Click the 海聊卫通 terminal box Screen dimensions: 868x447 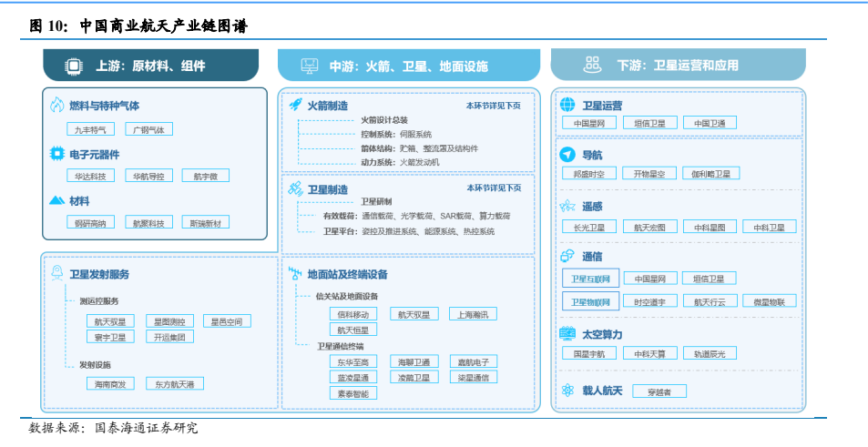(x=414, y=361)
